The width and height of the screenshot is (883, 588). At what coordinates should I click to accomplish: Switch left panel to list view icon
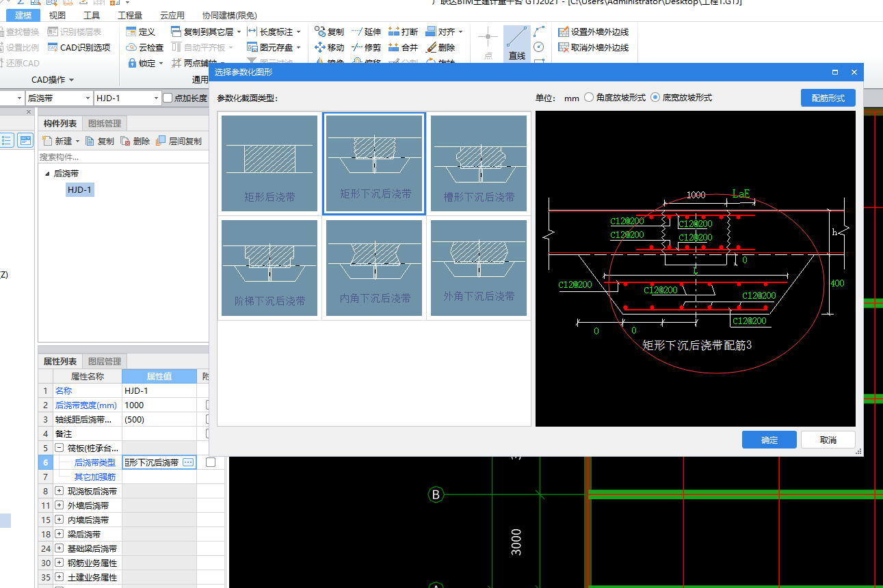pos(7,140)
